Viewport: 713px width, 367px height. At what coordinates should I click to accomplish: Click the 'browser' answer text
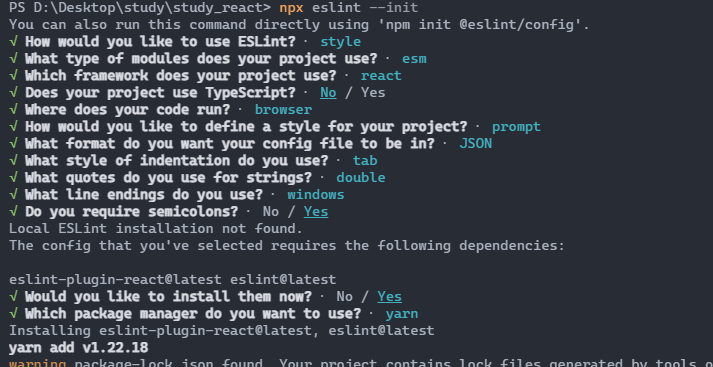tap(283, 110)
